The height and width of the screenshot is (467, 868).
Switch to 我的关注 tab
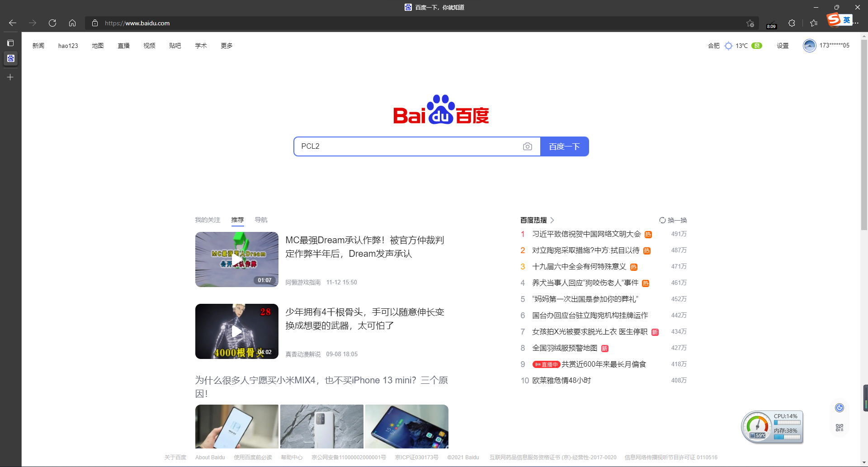click(x=208, y=220)
